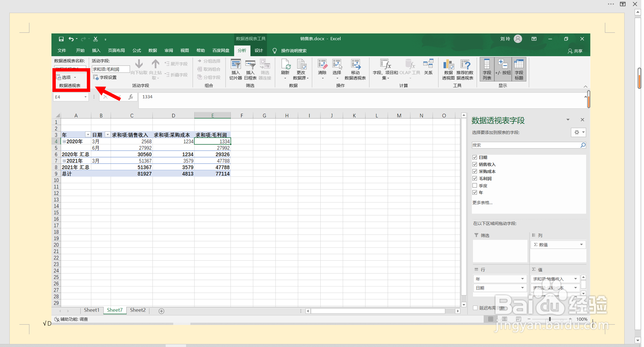Image resolution: width=644 pixels, height=347 pixels.
Task: Click the horizontal sheet scrollbar
Action: 378,311
